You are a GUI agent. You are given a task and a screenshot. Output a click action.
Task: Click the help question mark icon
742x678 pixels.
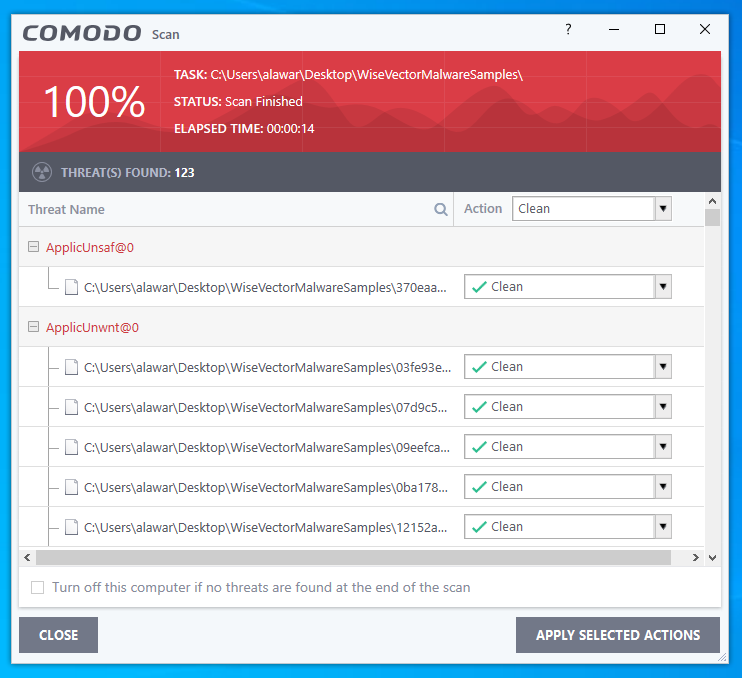point(567,30)
